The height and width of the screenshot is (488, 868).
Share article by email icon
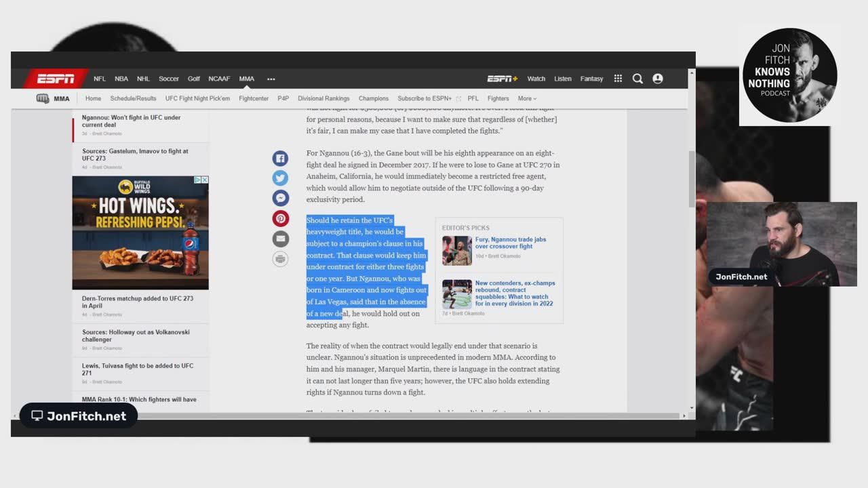point(281,239)
